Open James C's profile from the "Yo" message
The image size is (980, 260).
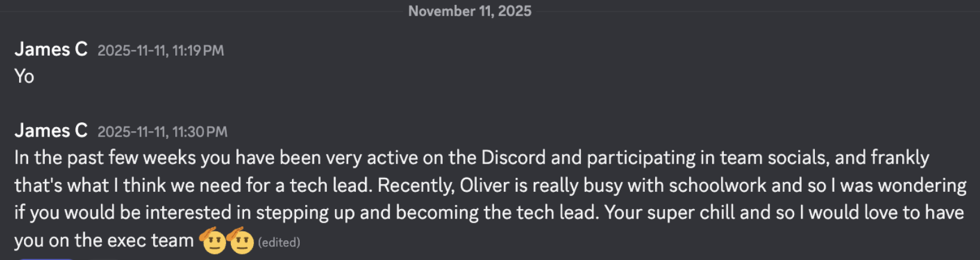51,49
